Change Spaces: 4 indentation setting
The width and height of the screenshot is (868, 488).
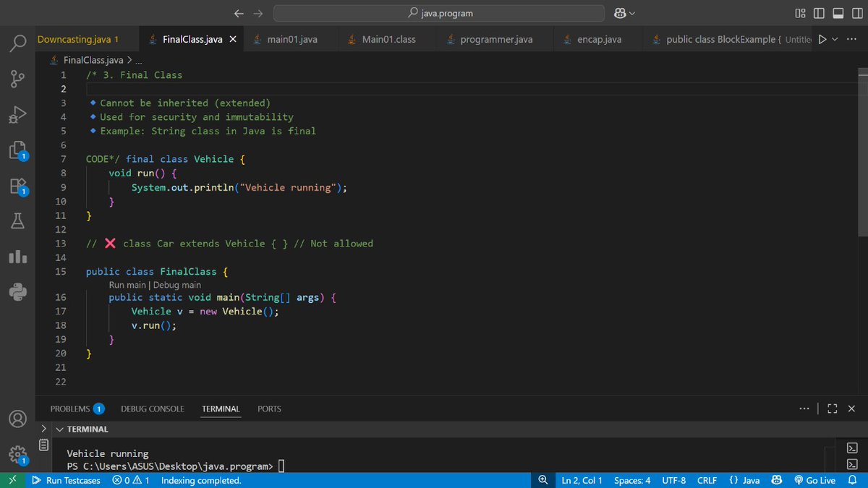click(632, 480)
